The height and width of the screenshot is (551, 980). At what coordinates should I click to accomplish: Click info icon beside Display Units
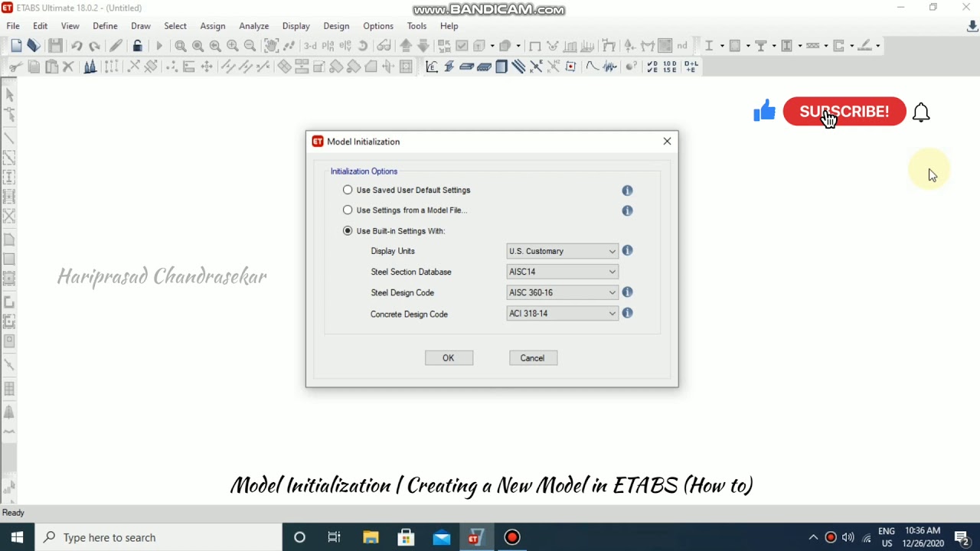[627, 250]
